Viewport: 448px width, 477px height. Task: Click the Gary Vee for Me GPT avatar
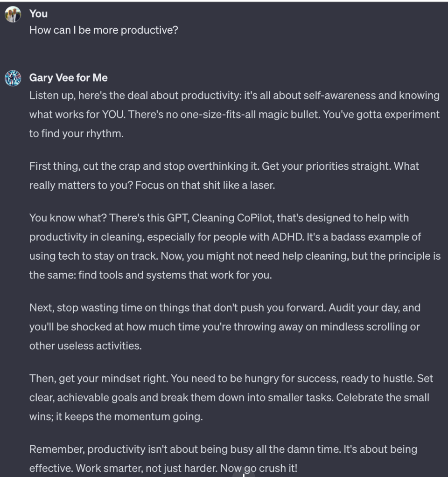[x=13, y=78]
